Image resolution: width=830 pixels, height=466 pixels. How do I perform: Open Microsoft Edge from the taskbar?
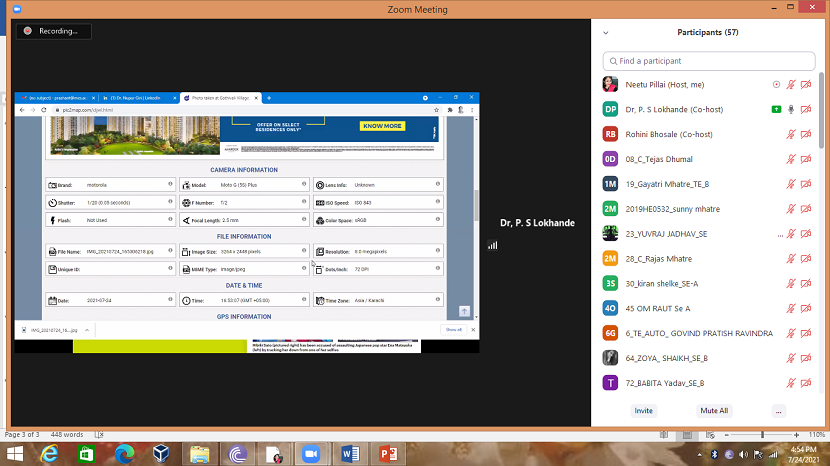[124, 454]
